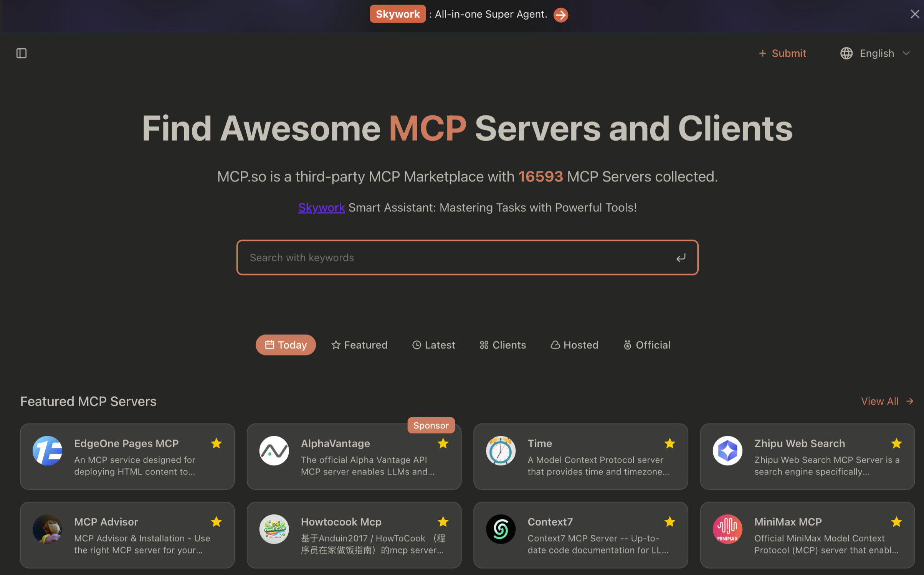This screenshot has width=924, height=575.
Task: Show the Hosted servers tab
Action: click(574, 345)
